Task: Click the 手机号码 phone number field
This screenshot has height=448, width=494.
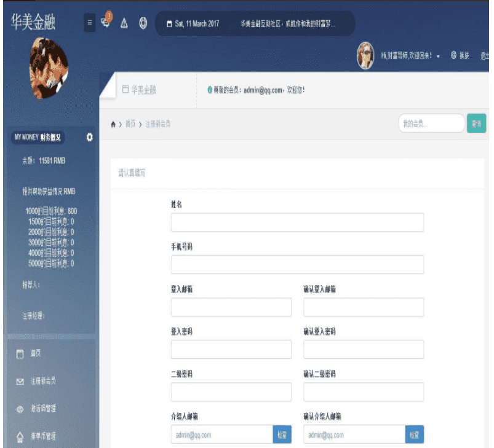Action: click(x=297, y=265)
